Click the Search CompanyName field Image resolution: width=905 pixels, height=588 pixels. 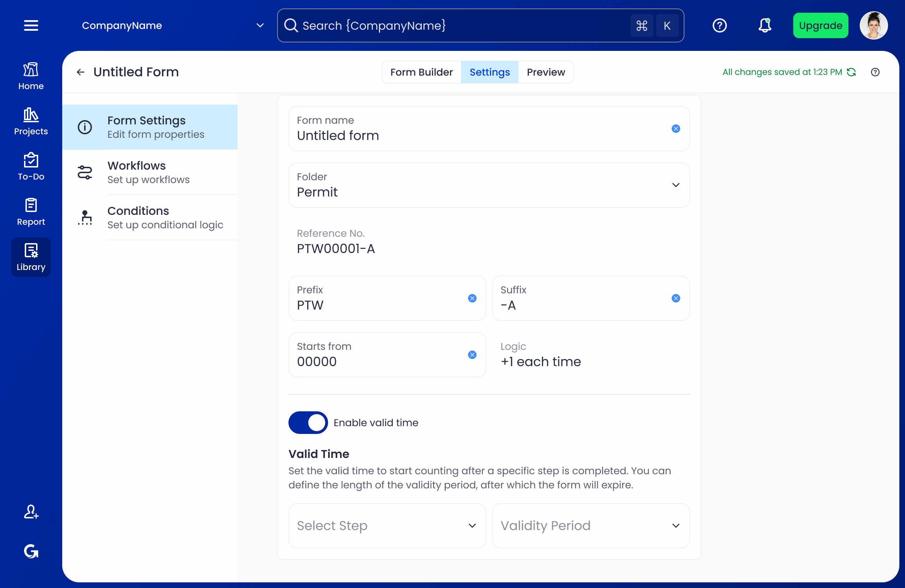click(x=480, y=25)
